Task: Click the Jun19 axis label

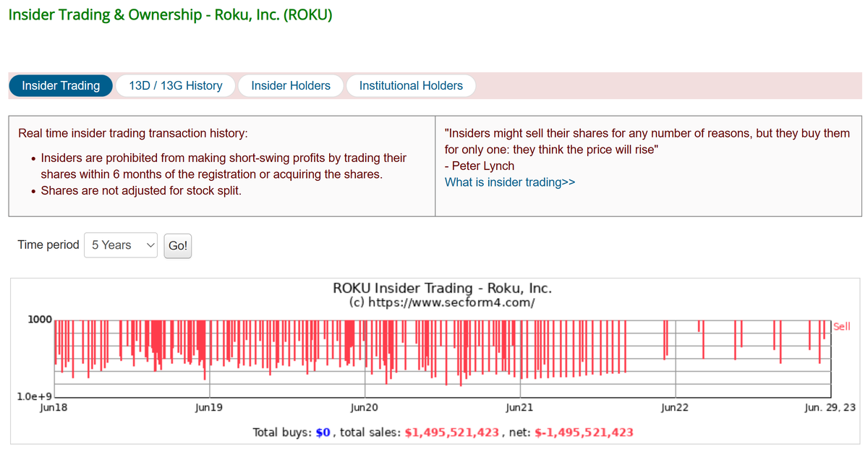Action: point(208,408)
